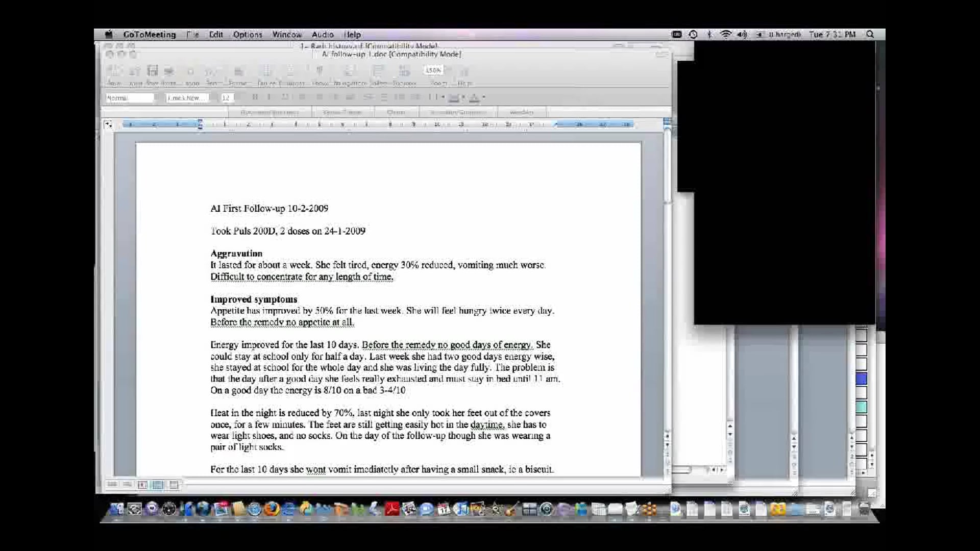The image size is (980, 551).
Task: Click the Undo toolbar button
Action: [190, 71]
